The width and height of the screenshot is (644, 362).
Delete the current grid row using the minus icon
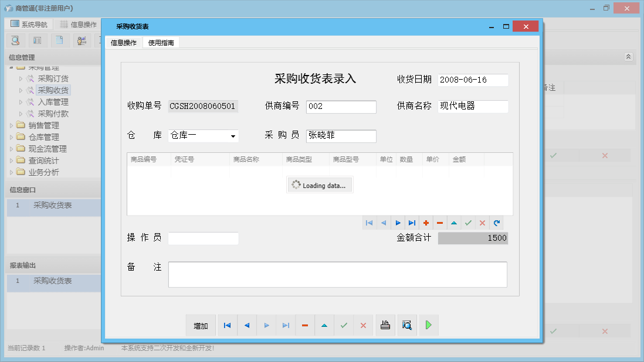[x=439, y=223]
